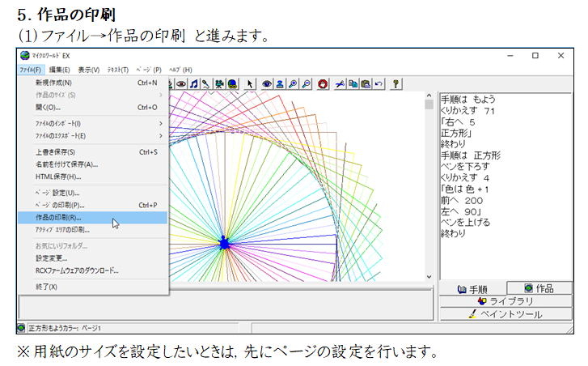The image size is (588, 366).
Task: Click the eye tool icon
Action: (x=267, y=84)
